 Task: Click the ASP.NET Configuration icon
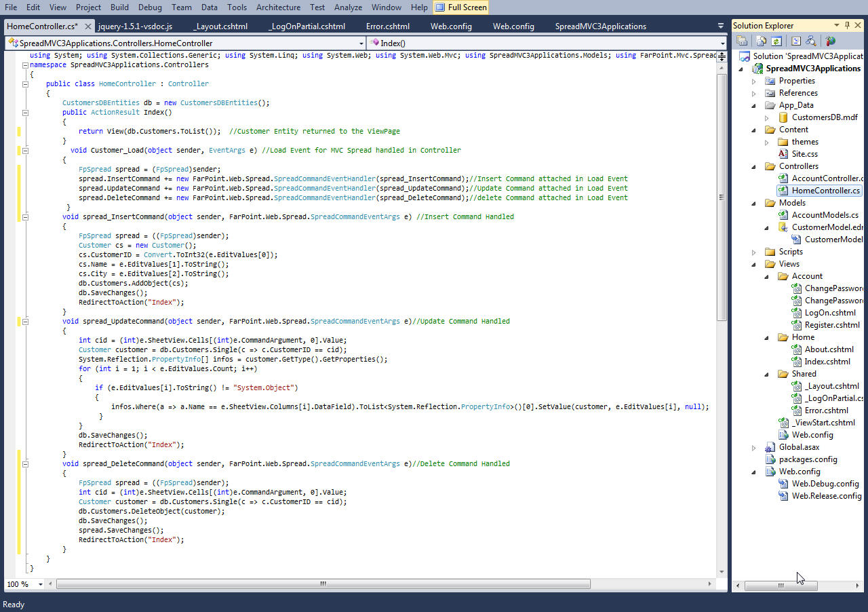[x=830, y=41]
